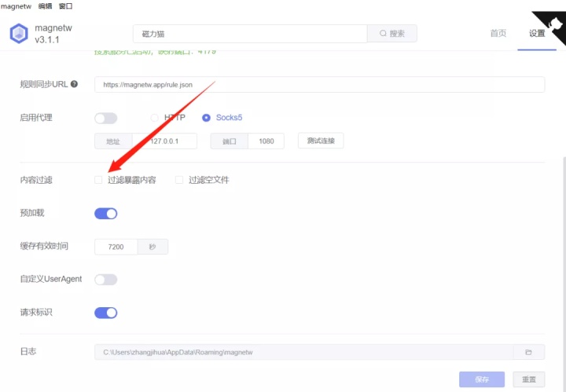Click the proxy address field 127.0.0.1
Viewport: 566px width, 392px height.
tap(164, 141)
